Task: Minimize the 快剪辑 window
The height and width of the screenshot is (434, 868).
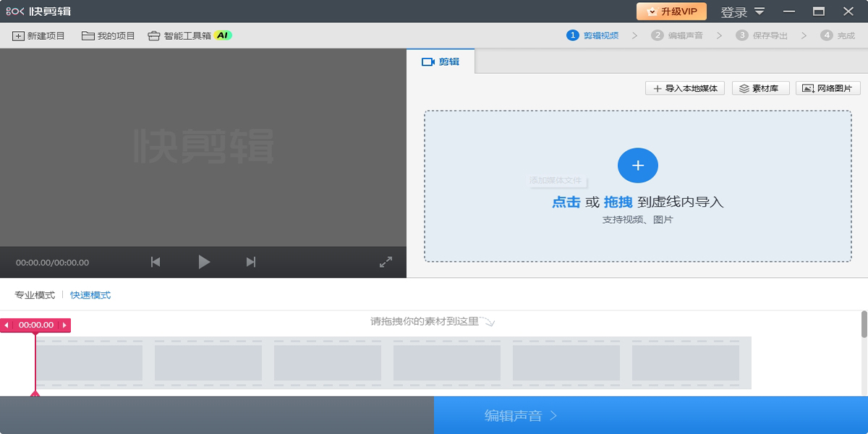Action: click(788, 12)
